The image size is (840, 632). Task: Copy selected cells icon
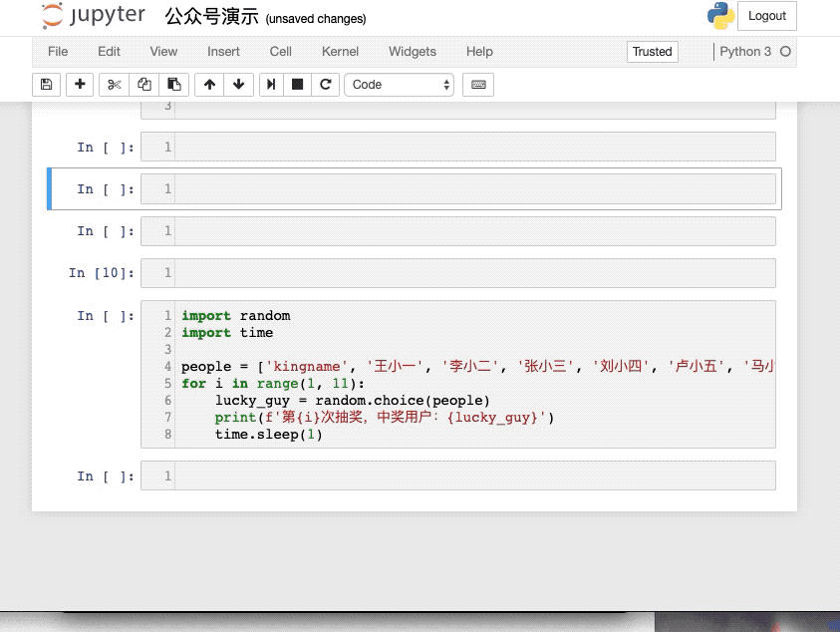point(144,85)
